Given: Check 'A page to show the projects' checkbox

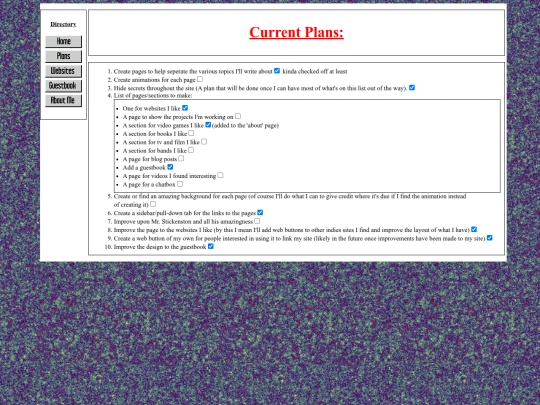Looking at the screenshot, I should 238,116.
